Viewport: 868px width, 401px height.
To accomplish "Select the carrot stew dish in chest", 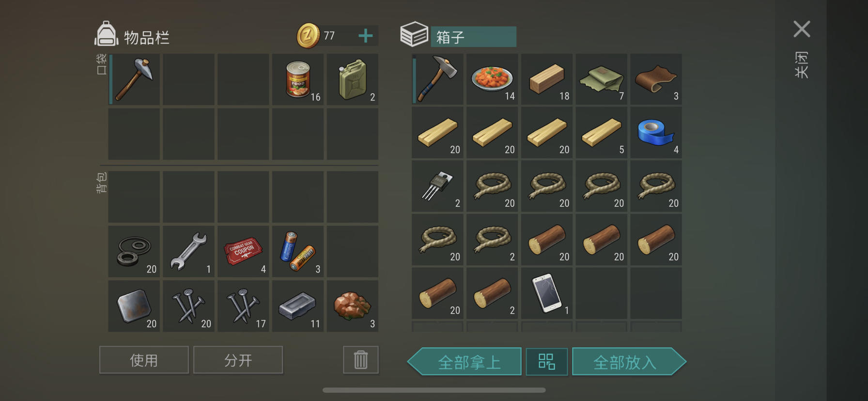I will pos(492,79).
